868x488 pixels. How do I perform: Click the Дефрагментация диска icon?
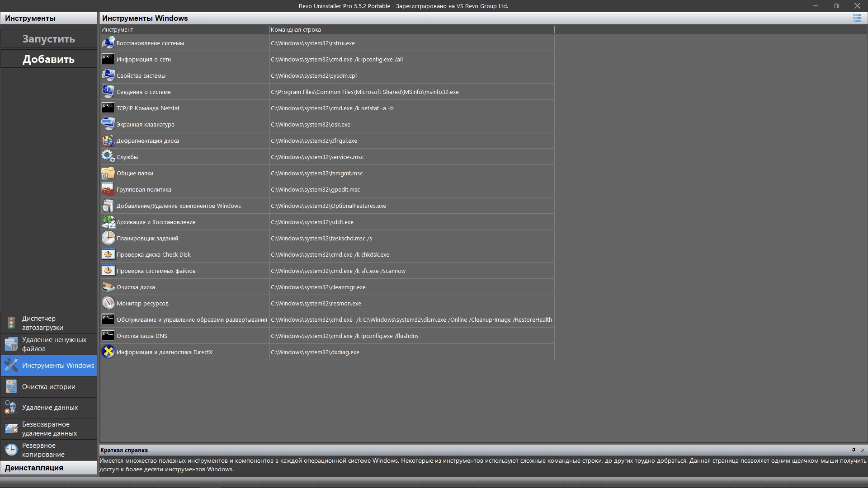coord(108,141)
